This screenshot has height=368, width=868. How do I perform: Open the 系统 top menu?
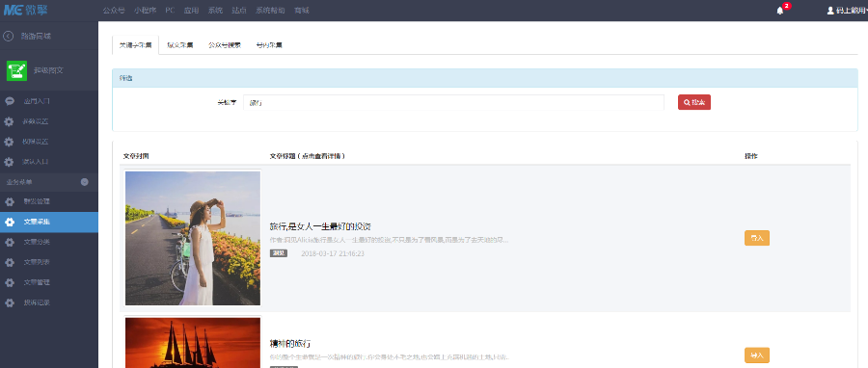point(215,10)
